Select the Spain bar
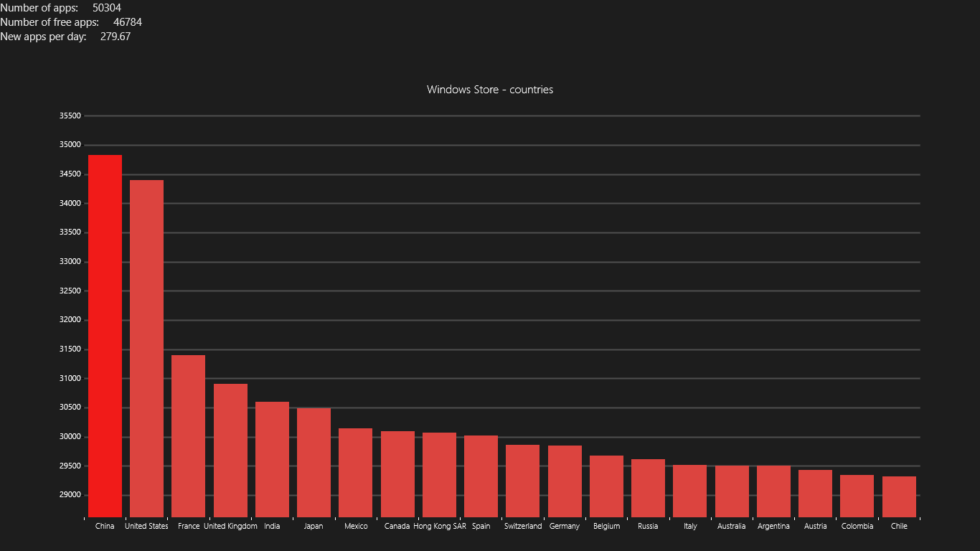 point(481,476)
